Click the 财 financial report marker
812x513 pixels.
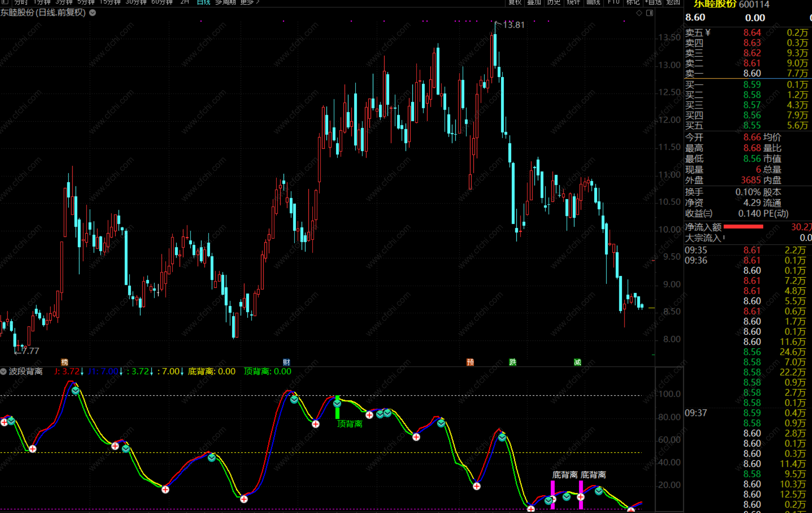coord(286,362)
